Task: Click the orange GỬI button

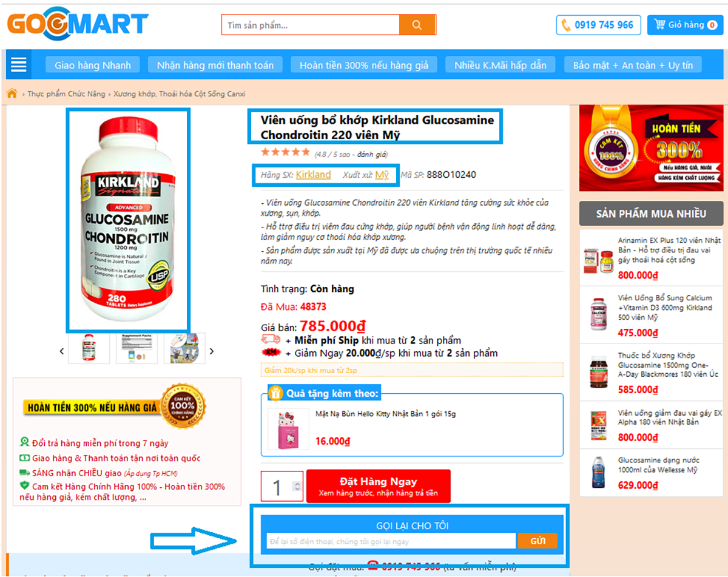Action: (538, 541)
